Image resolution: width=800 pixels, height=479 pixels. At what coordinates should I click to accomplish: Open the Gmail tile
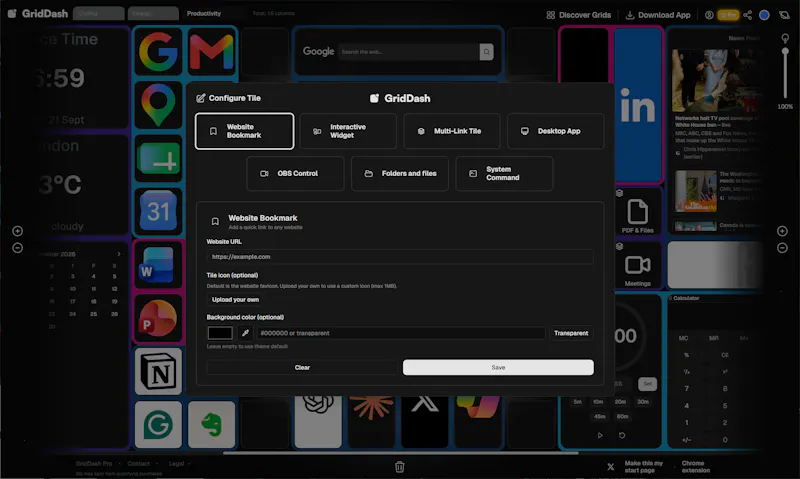pos(211,52)
